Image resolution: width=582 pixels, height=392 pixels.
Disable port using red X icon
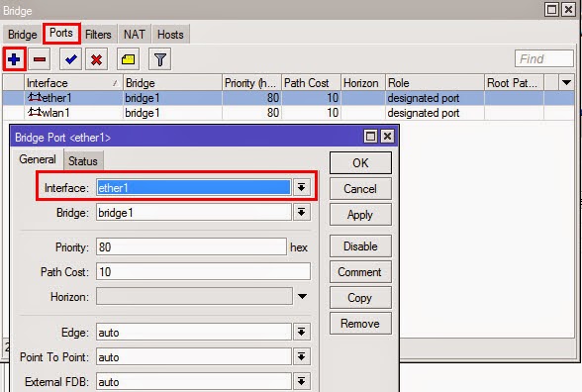pyautogui.click(x=97, y=59)
